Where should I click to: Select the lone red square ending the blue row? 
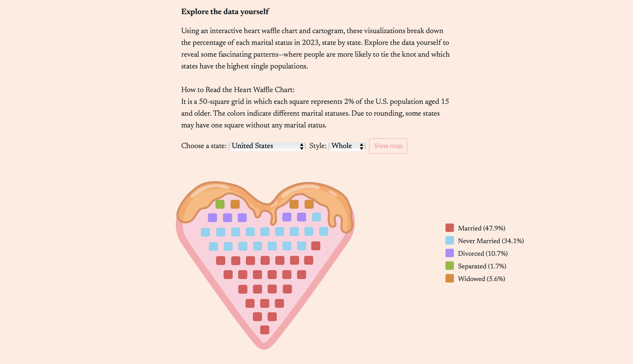pyautogui.click(x=315, y=246)
